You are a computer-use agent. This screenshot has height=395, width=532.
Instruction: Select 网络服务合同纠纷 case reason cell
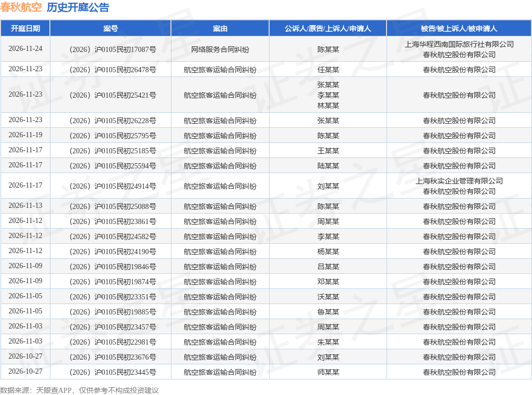click(220, 49)
